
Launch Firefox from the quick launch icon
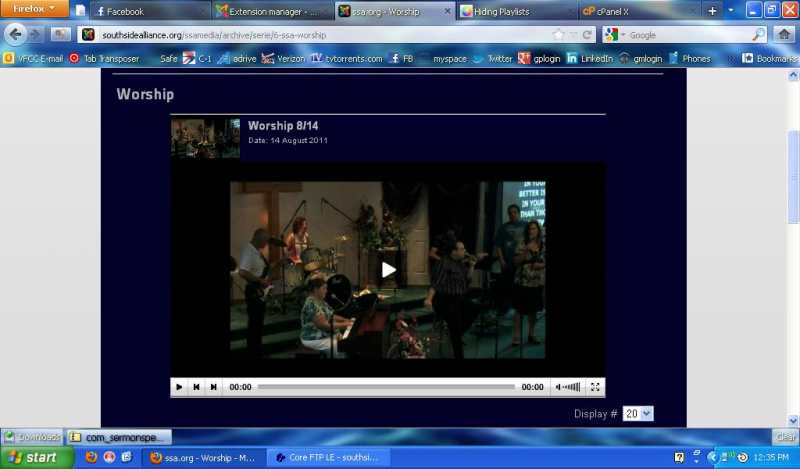[x=91, y=457]
